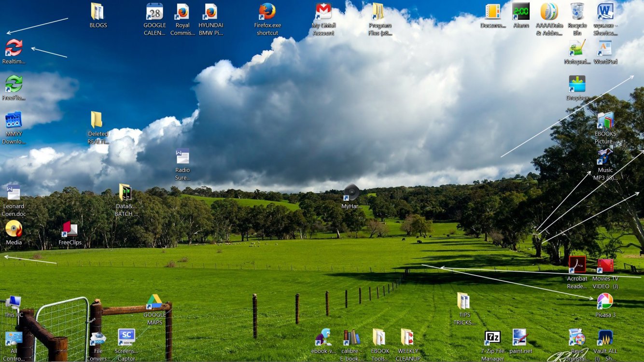Image resolution: width=644 pixels, height=362 pixels.
Task: Open the MyHarmony shortcut icon
Action: [351, 193]
